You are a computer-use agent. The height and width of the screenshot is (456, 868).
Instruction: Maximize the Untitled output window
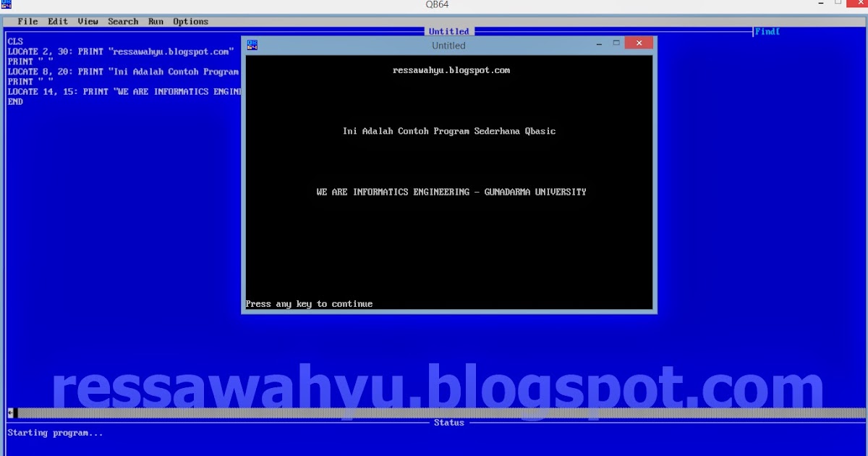point(616,43)
